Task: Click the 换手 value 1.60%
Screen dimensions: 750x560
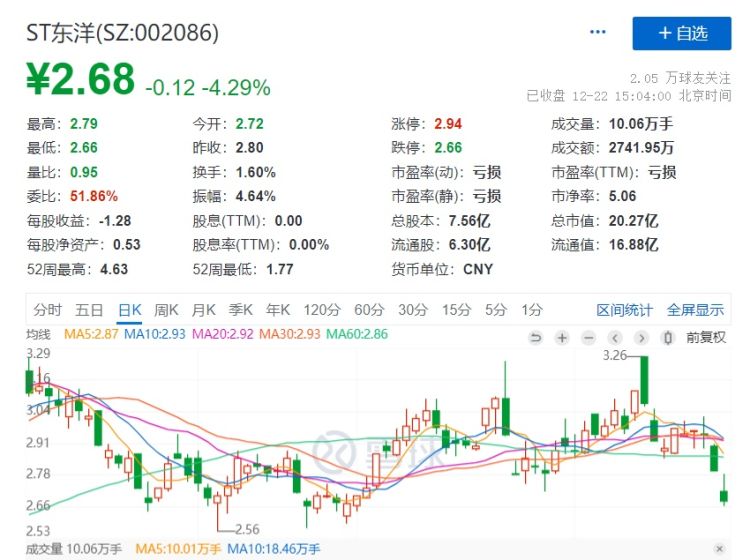Action: point(255,172)
